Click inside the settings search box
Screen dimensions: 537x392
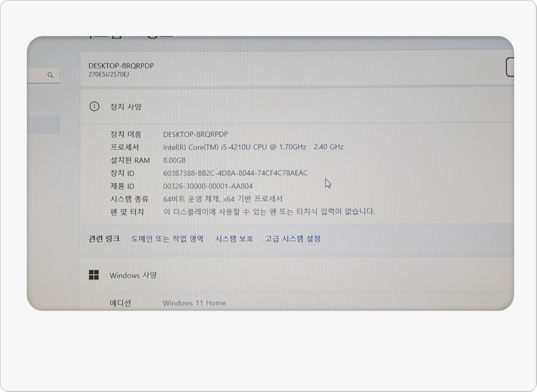[43, 75]
